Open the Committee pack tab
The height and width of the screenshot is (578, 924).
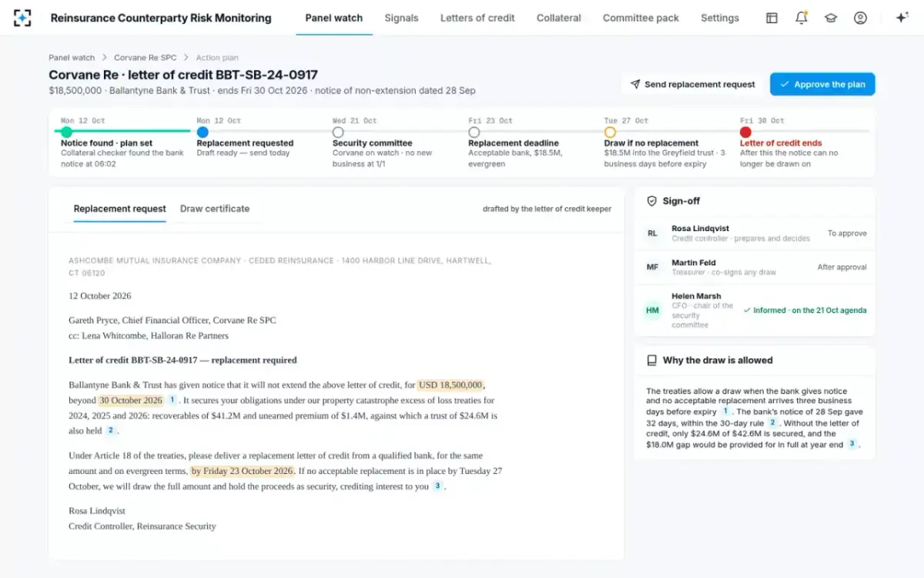click(641, 18)
